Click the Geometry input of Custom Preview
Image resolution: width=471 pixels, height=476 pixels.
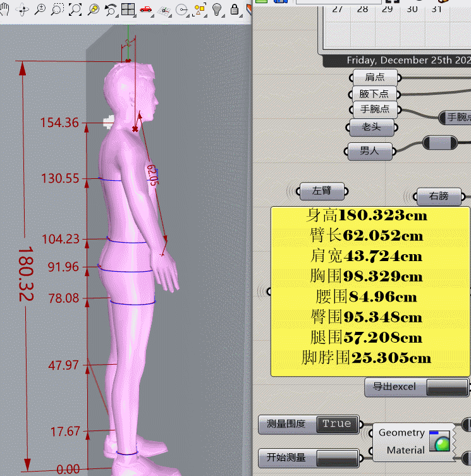401,432
